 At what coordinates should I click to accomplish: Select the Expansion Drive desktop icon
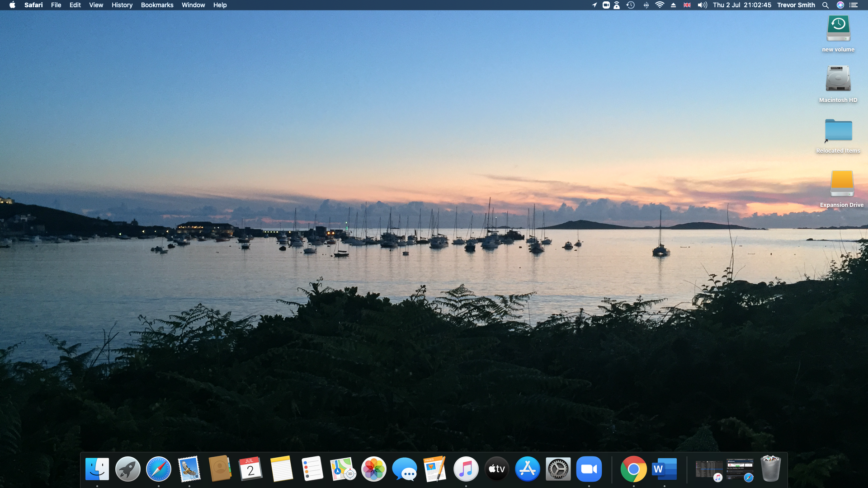point(841,184)
